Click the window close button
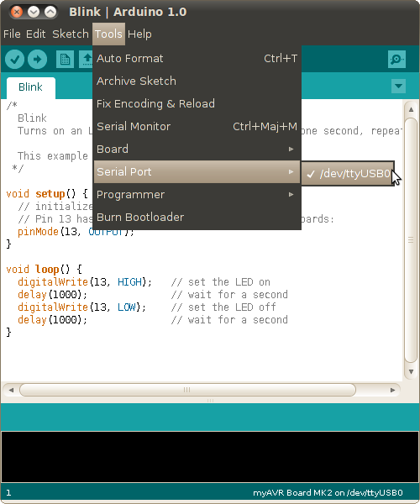The width and height of the screenshot is (420, 504). 17,12
